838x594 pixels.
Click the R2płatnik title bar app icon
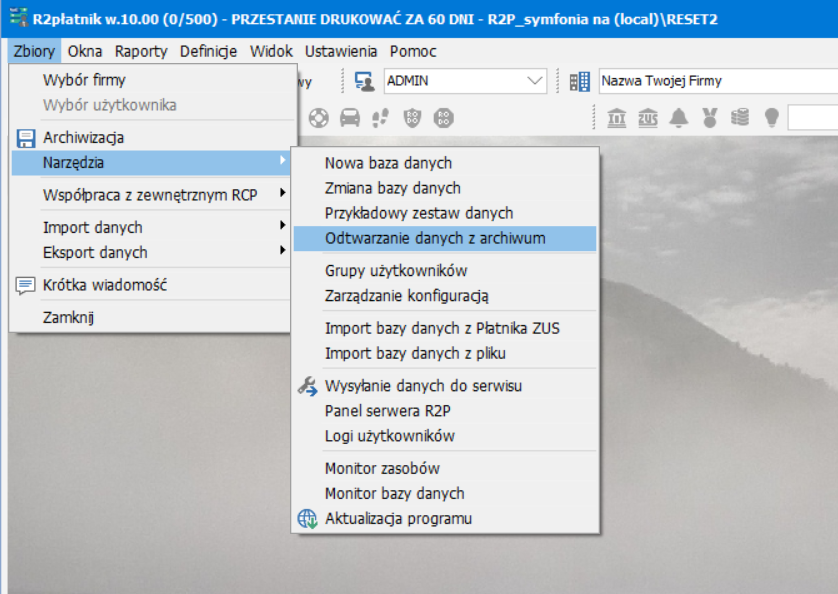pyautogui.click(x=18, y=18)
